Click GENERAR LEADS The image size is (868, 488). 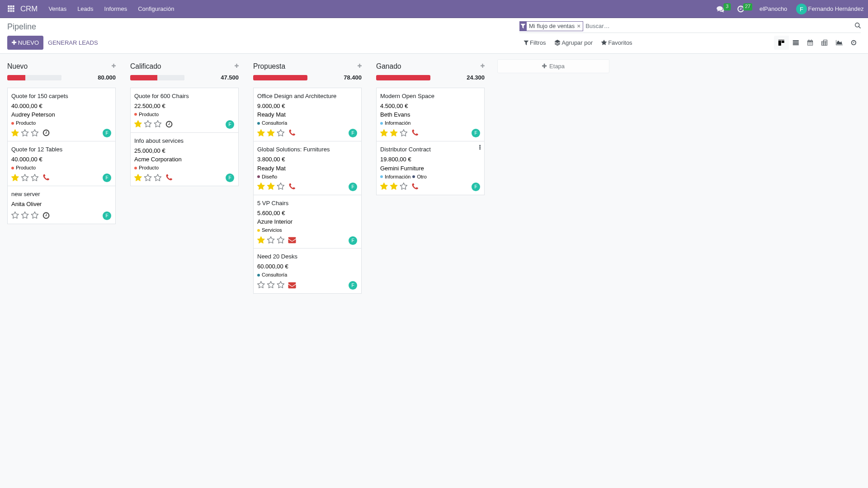tap(72, 42)
